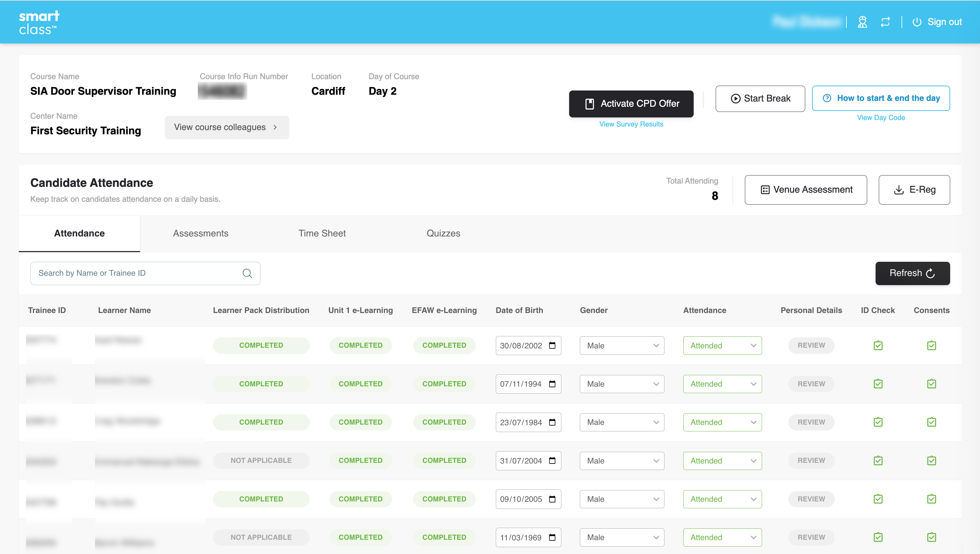Switch to the Quizzes tab
This screenshot has width=980, height=554.
click(x=443, y=233)
